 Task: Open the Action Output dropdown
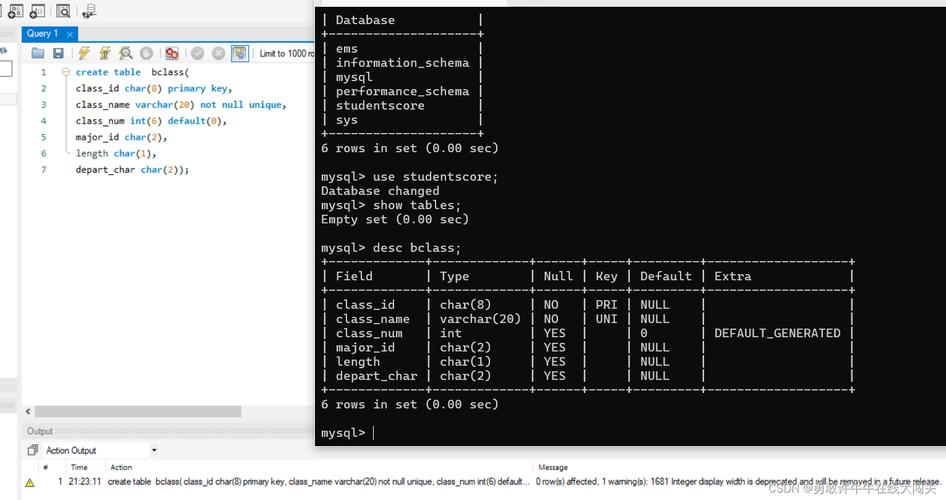[154, 451]
